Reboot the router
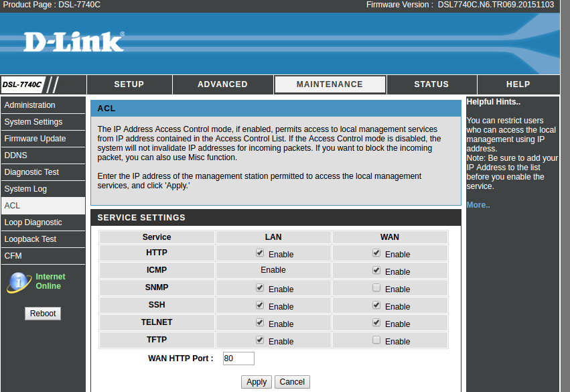The height and width of the screenshot is (392, 570). point(42,313)
